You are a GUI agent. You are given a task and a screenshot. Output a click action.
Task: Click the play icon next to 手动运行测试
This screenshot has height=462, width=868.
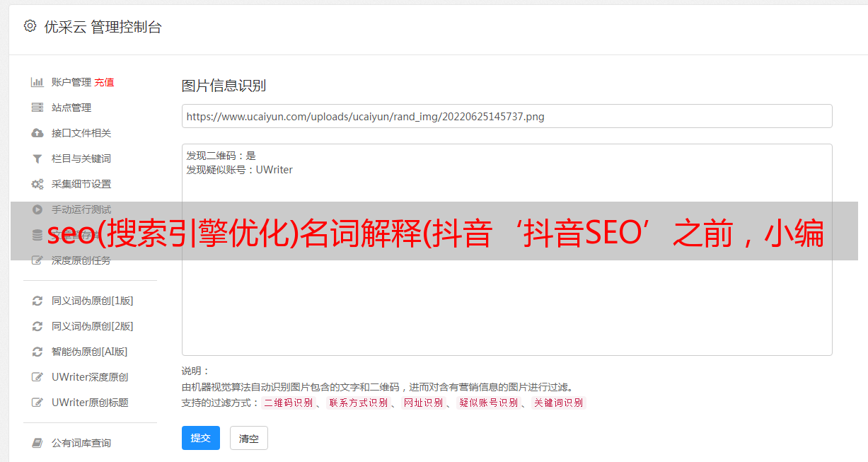click(x=37, y=209)
